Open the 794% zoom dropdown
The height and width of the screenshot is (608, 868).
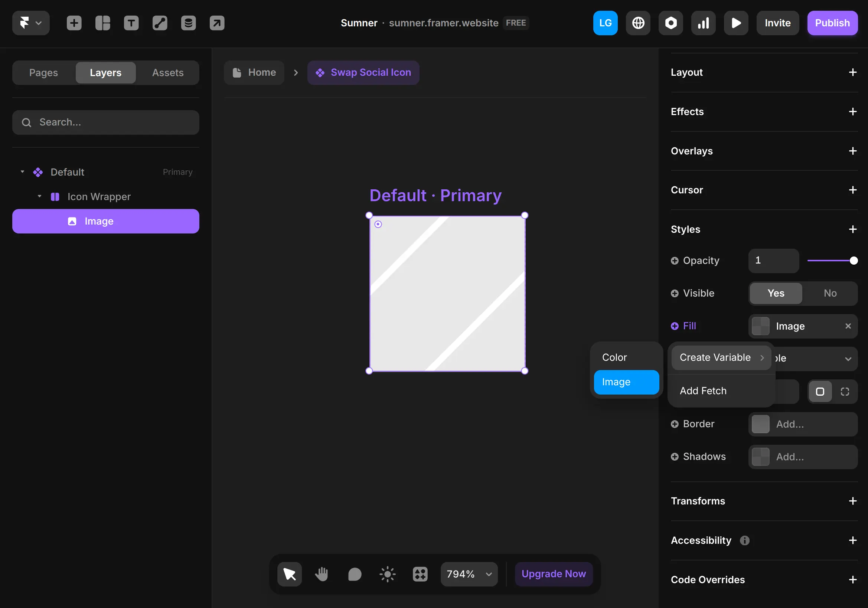[x=469, y=574]
